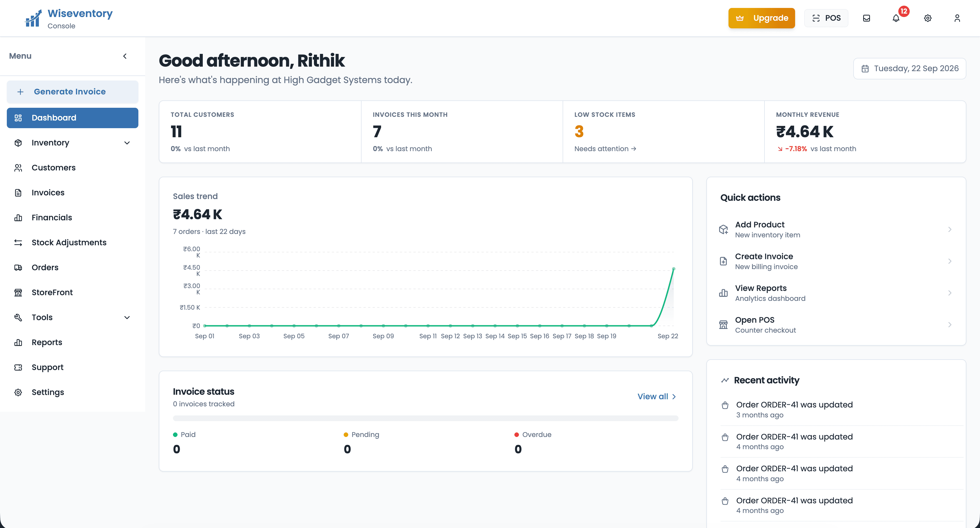This screenshot has height=528, width=980.
Task: Click the Orders truck icon in sidebar
Action: (18, 267)
